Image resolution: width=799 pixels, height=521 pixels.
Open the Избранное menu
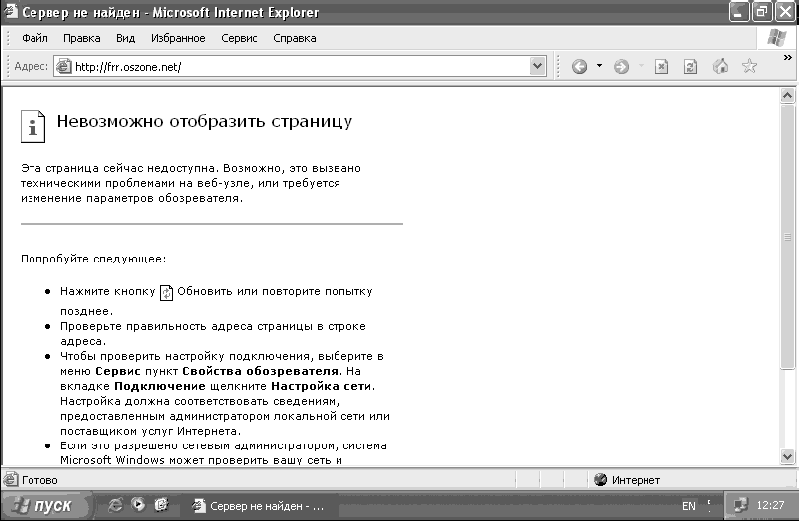(x=178, y=38)
